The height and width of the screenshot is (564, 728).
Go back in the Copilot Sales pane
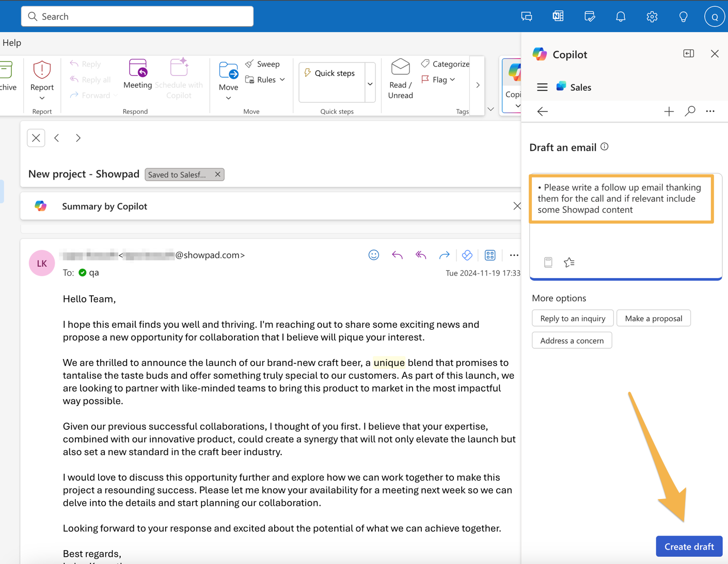coord(542,111)
